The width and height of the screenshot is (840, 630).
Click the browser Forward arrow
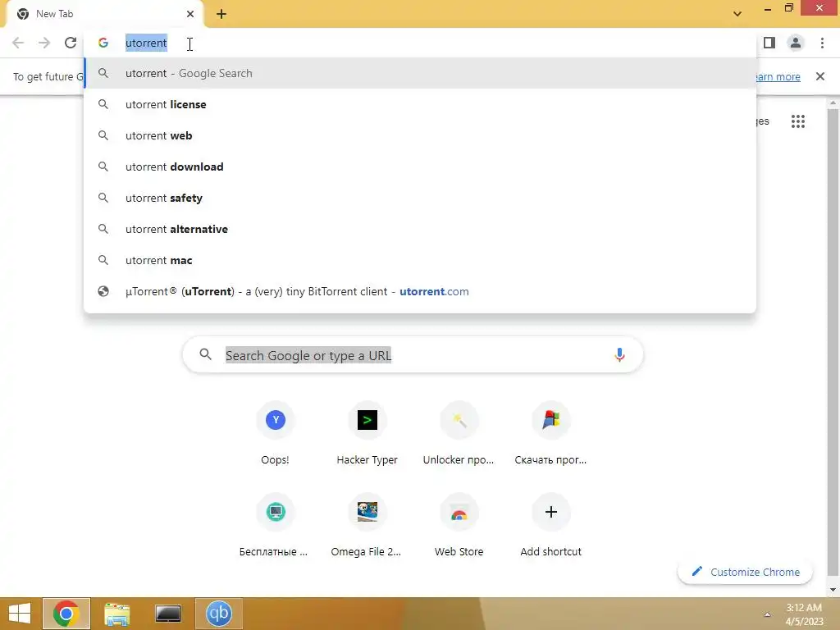point(44,43)
